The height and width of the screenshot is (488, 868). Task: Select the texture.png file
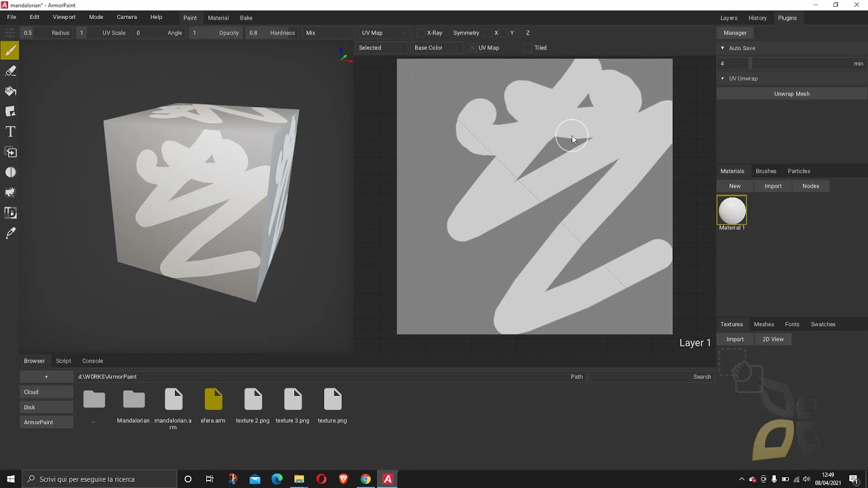tap(332, 405)
